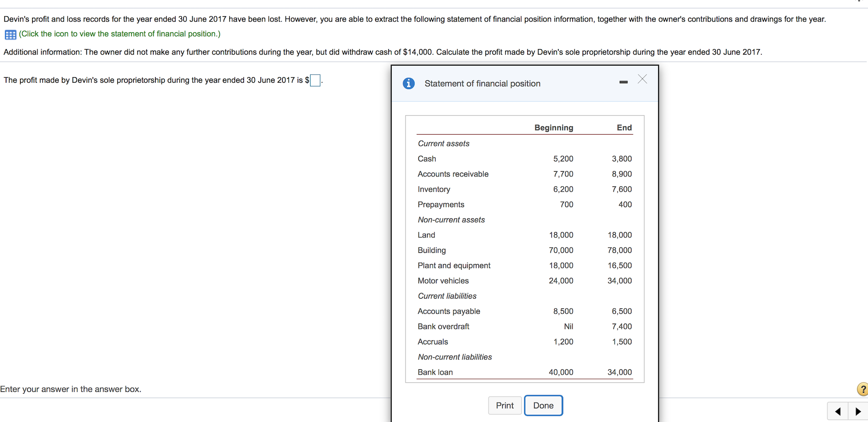This screenshot has height=422, width=868.
Task: Click the table icon for statement data
Action: pyautogui.click(x=10, y=35)
